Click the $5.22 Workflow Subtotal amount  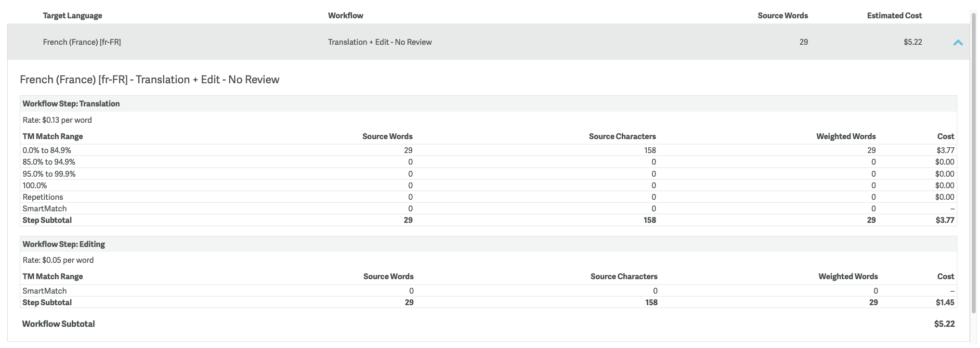[944, 324]
